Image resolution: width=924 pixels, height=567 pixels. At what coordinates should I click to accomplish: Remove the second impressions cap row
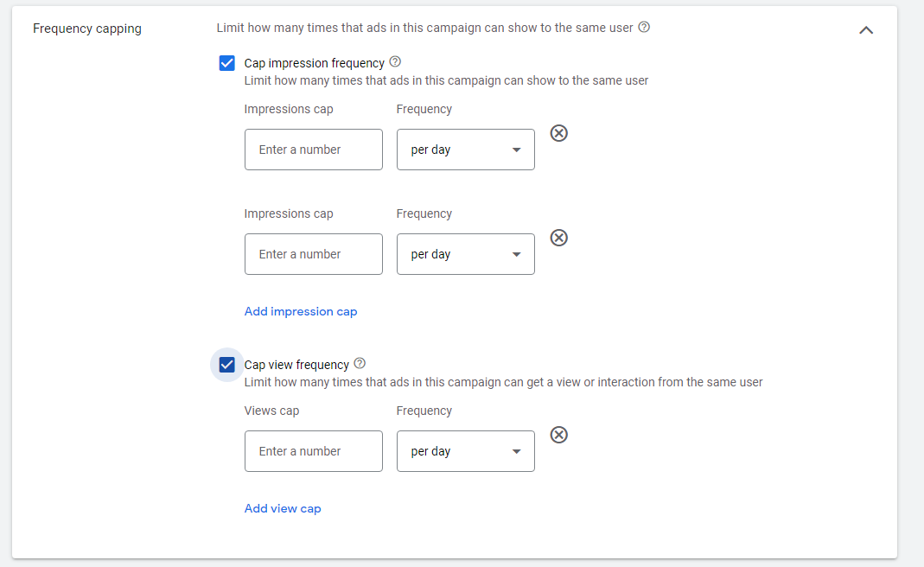coord(559,238)
